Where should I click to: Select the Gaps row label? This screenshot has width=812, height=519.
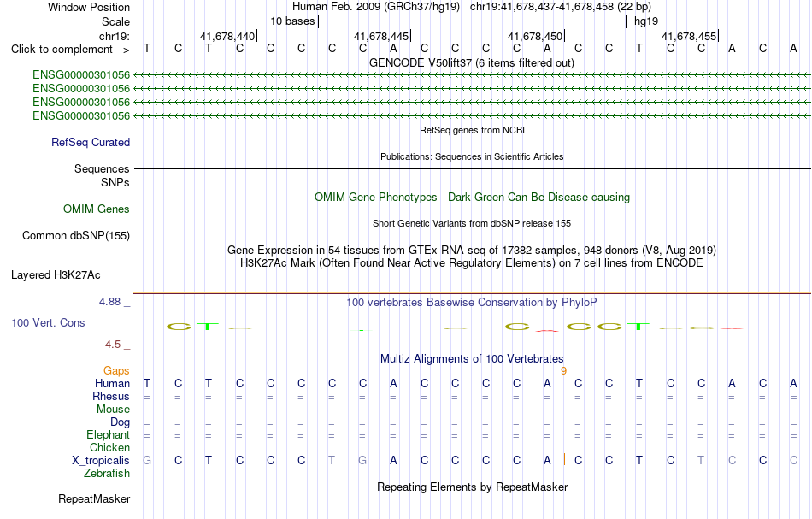tap(116, 371)
